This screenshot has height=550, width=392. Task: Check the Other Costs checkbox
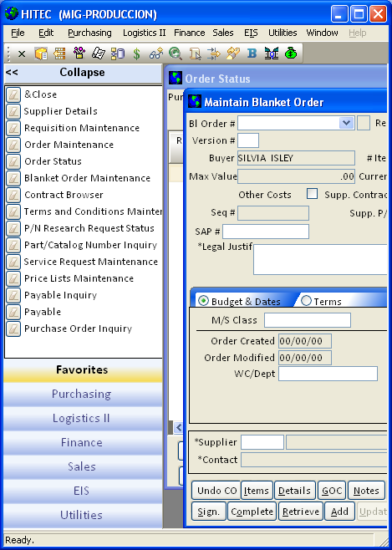click(312, 194)
